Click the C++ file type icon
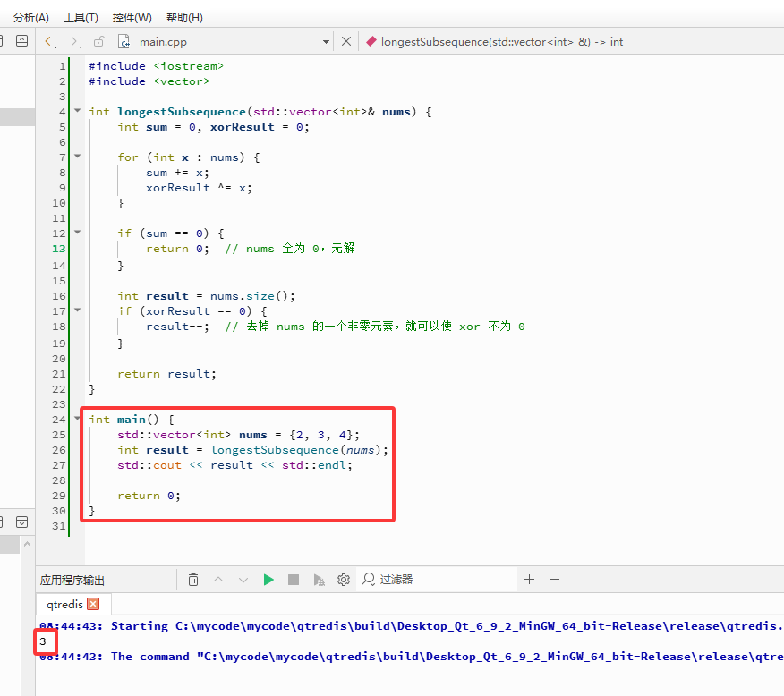Image resolution: width=784 pixels, height=696 pixels. pos(124,41)
